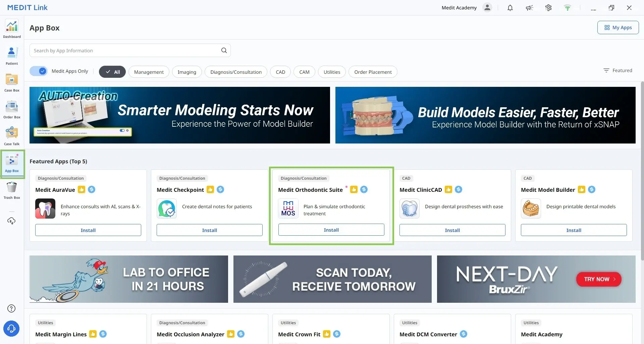The width and height of the screenshot is (644, 344).
Task: Go to the Patient section
Action: tap(12, 56)
